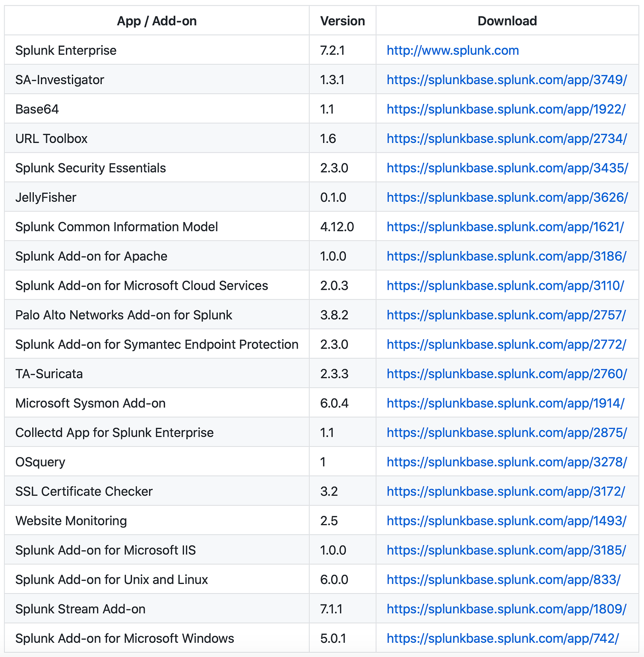
Task: Select the 'OSquery' name cell
Action: tap(157, 462)
